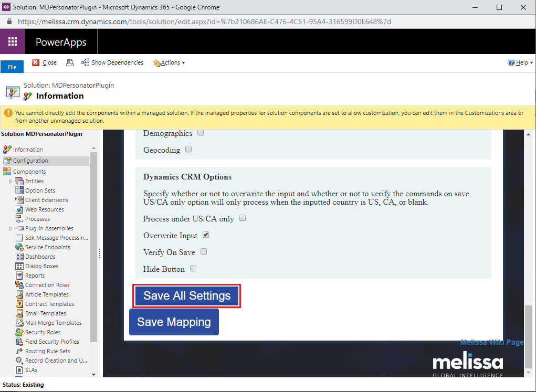This screenshot has width=536, height=392.
Task: Click the print icon in the toolbar
Action: pyautogui.click(x=70, y=62)
